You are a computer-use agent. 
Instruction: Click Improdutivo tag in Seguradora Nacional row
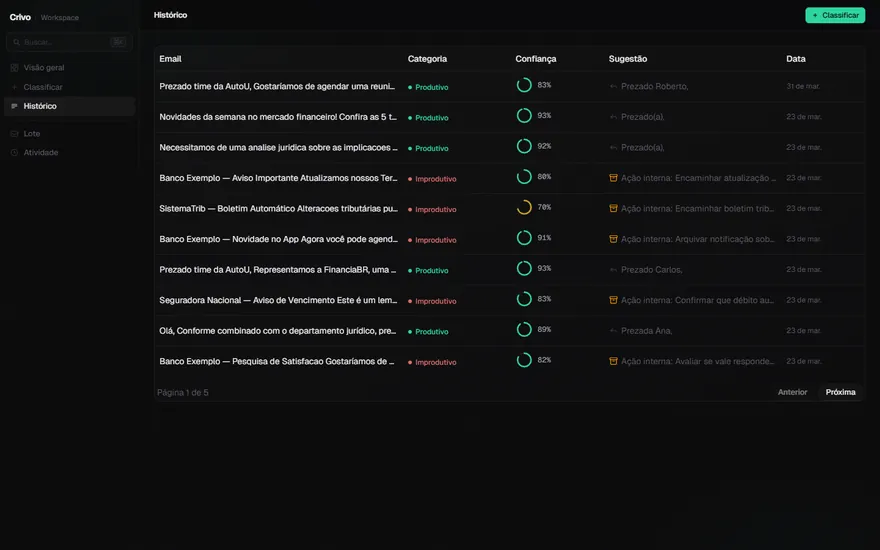[432, 301]
